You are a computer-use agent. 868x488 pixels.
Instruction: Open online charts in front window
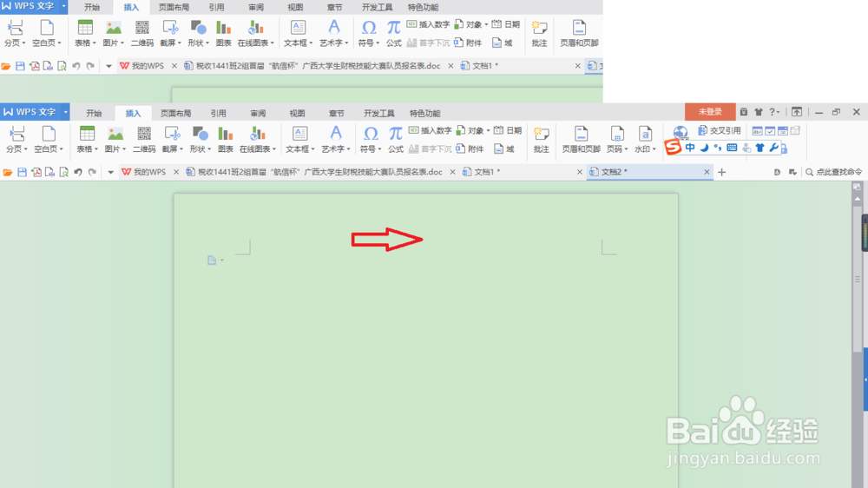pos(257,139)
